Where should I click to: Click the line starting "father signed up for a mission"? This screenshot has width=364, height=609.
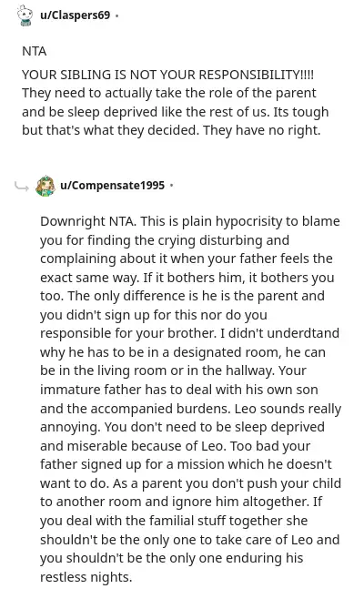[186, 464]
